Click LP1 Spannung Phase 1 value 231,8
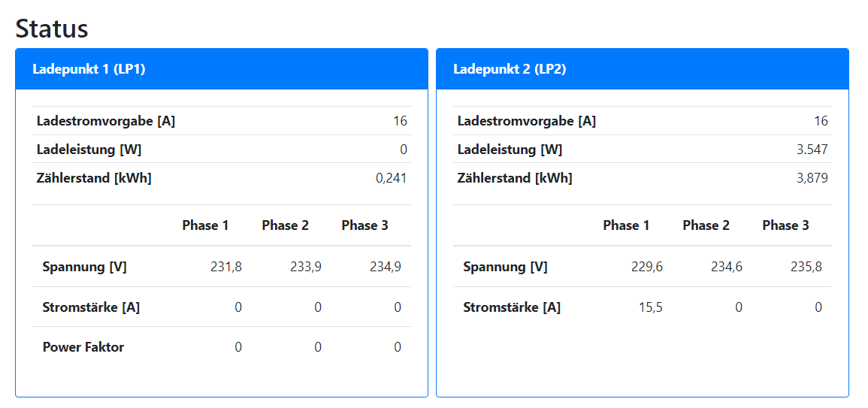The image size is (868, 408). coord(225,267)
